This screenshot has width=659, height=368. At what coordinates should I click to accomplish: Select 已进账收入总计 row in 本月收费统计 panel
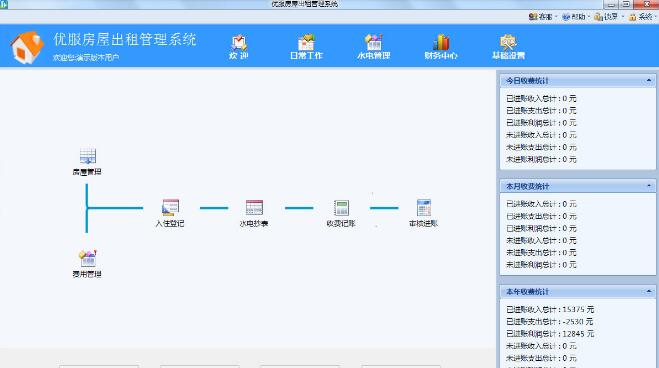(541, 204)
